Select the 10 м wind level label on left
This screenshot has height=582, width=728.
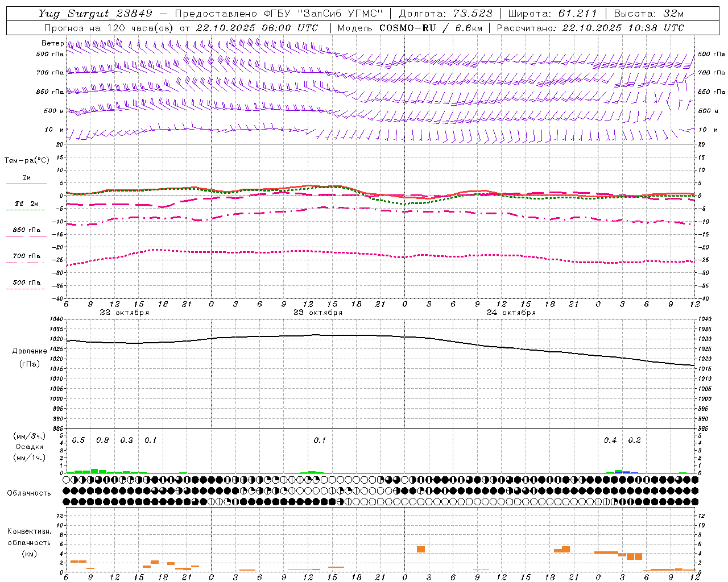55,130
